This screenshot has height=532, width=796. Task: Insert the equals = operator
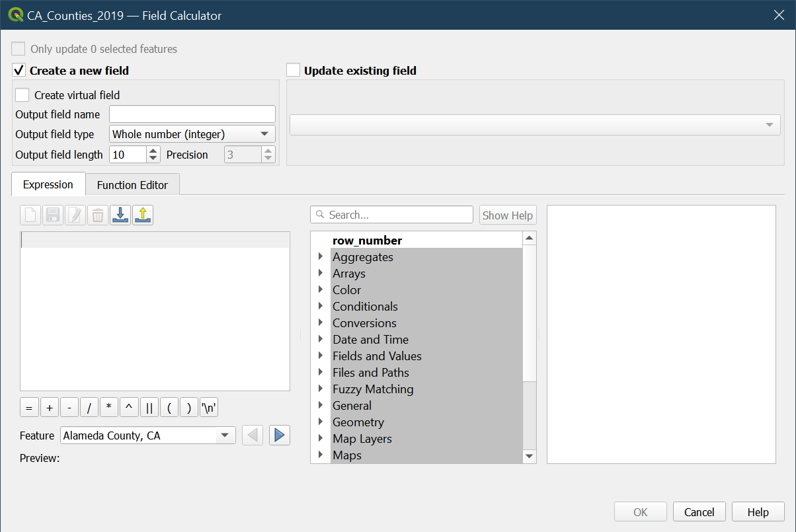tap(29, 408)
